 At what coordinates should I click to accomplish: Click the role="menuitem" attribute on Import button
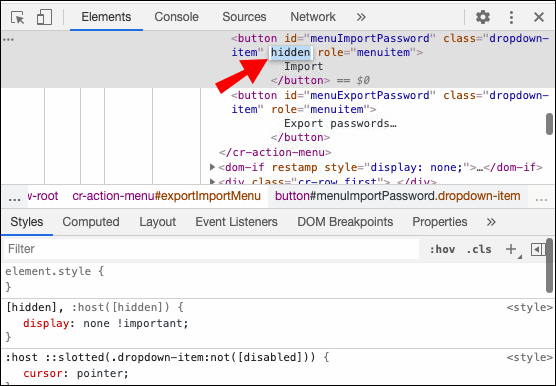(367, 52)
